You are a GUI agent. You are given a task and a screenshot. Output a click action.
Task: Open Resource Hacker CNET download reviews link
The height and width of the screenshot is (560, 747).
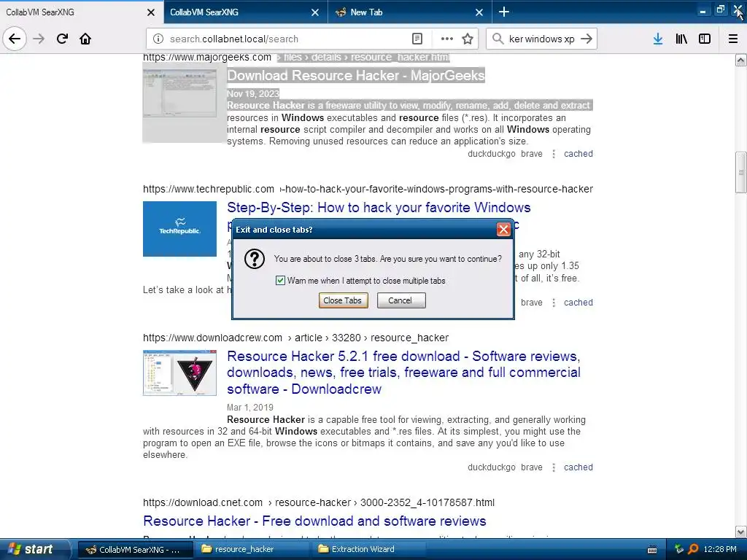pos(314,521)
